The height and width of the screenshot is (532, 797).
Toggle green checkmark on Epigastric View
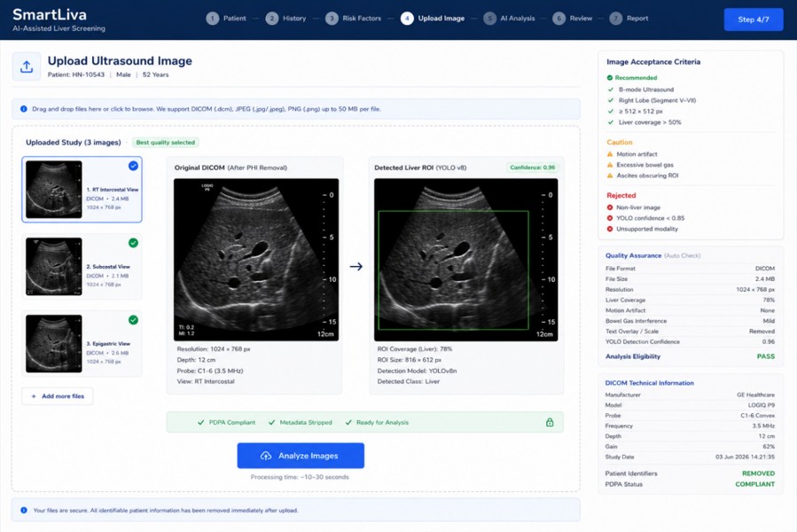click(133, 320)
